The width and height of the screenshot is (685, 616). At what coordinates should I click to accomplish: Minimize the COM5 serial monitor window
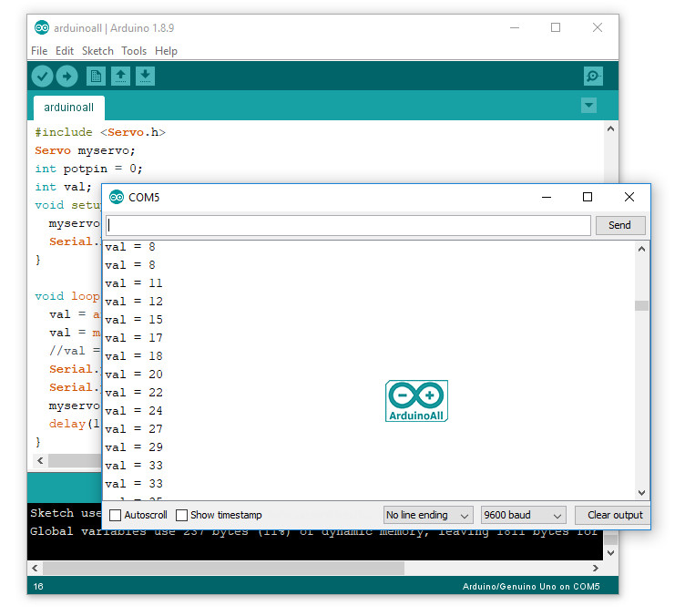coord(546,197)
